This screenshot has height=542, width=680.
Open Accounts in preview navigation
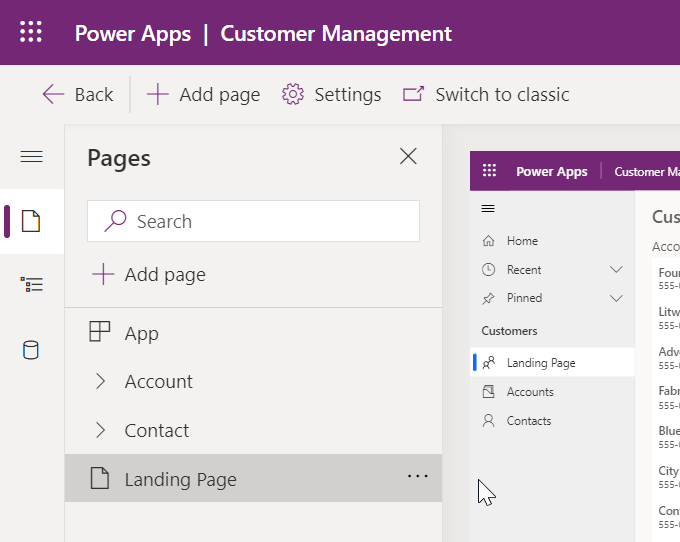click(x=552, y=392)
